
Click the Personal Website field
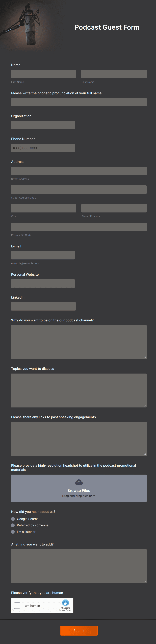click(43, 283)
